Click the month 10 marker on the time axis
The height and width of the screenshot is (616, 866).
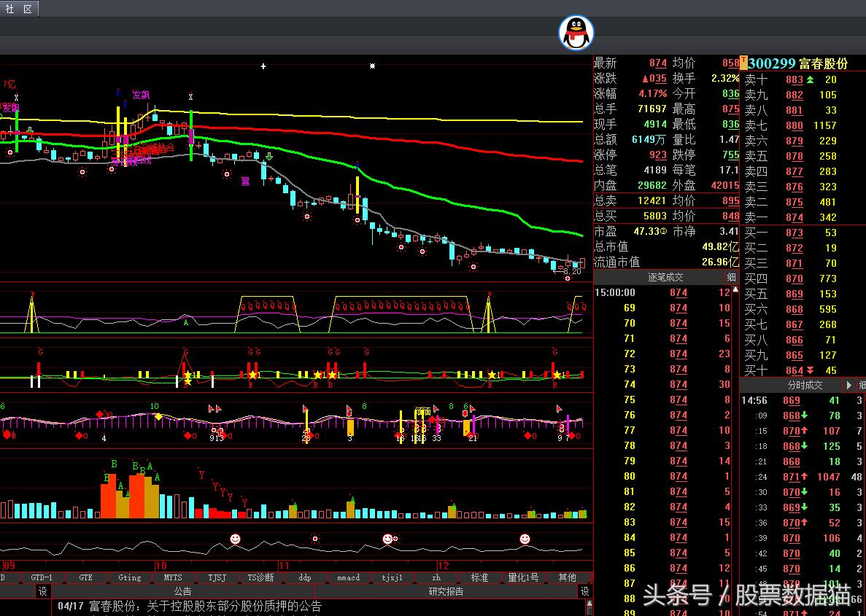click(161, 566)
